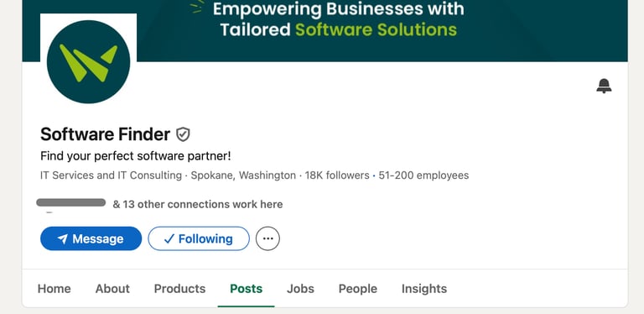Click the paper plane icon on Message
644x314 pixels.
tap(62, 238)
